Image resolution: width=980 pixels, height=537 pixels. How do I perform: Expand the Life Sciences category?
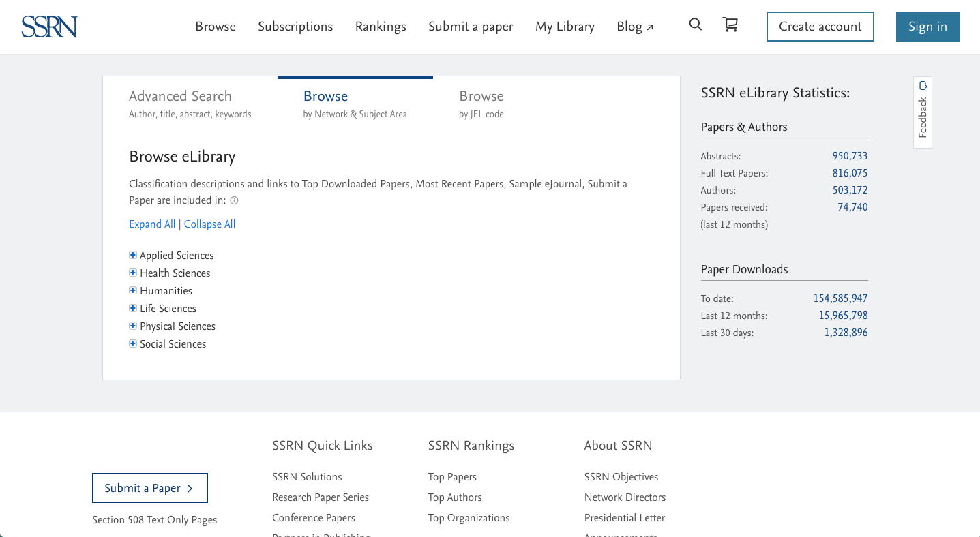(x=132, y=308)
